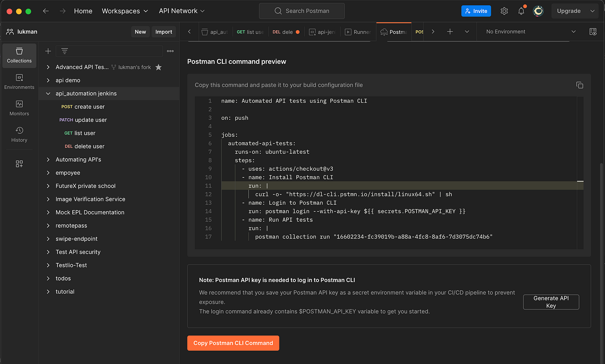This screenshot has height=364, width=605.
Task: View request History from the sidebar
Action: pyautogui.click(x=19, y=135)
